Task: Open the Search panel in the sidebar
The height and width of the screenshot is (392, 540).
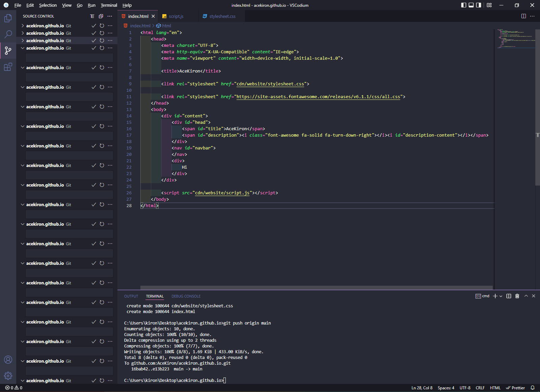Action: tap(8, 34)
